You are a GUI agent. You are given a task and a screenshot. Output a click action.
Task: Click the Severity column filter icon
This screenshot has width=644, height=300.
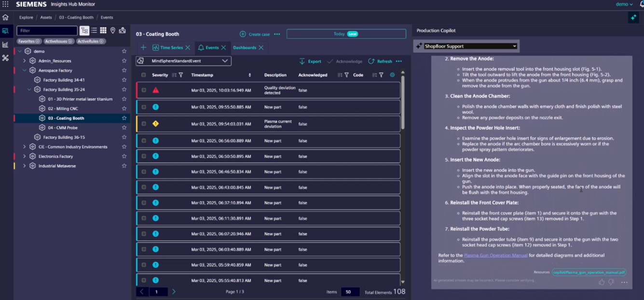point(181,75)
